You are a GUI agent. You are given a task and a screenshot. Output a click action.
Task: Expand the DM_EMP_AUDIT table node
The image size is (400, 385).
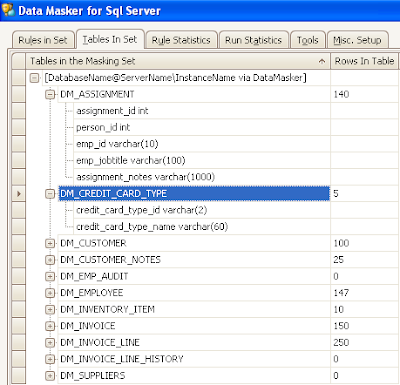[x=50, y=276]
